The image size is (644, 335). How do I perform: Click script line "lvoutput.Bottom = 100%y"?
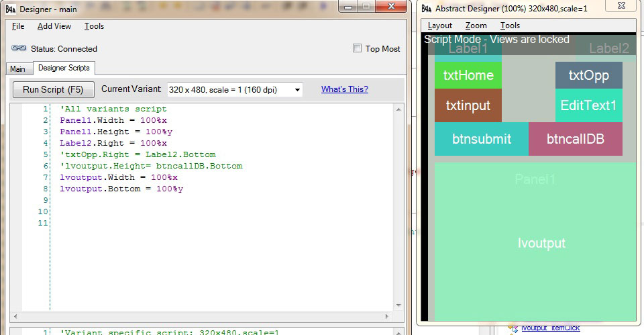pyautogui.click(x=121, y=189)
